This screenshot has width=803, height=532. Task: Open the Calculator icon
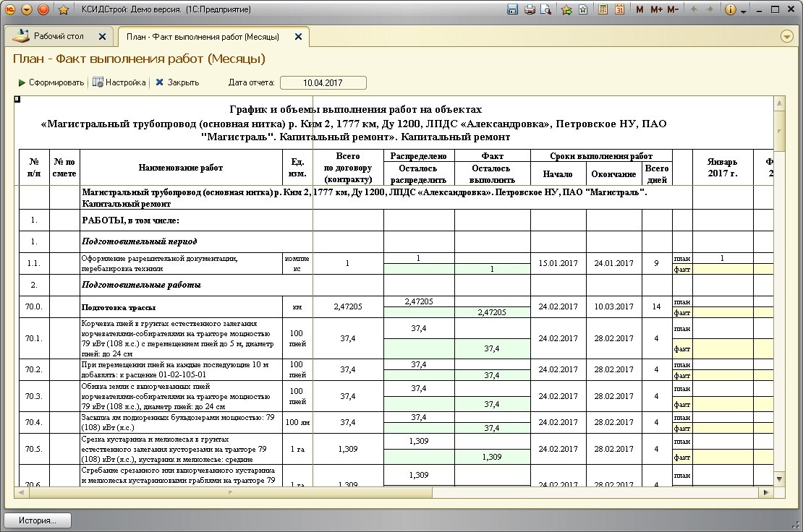point(603,9)
